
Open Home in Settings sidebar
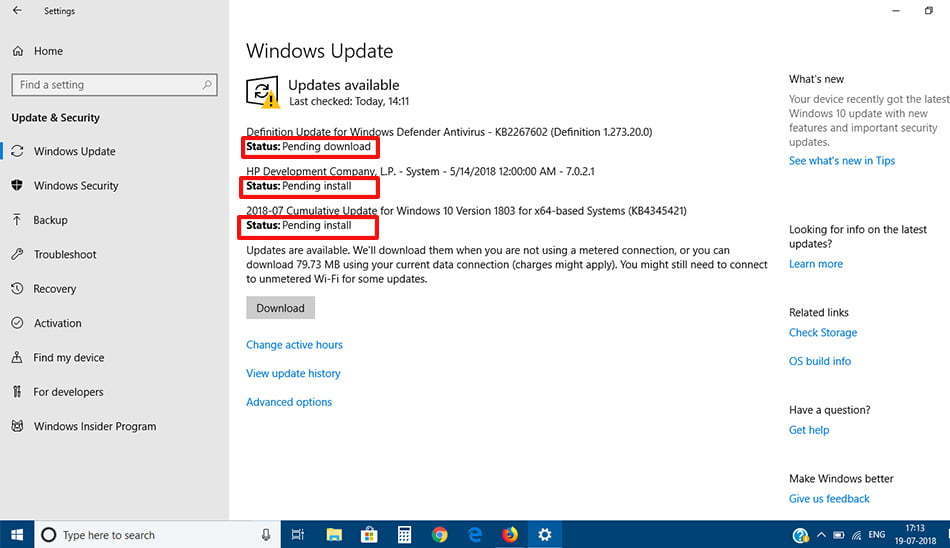click(x=48, y=52)
